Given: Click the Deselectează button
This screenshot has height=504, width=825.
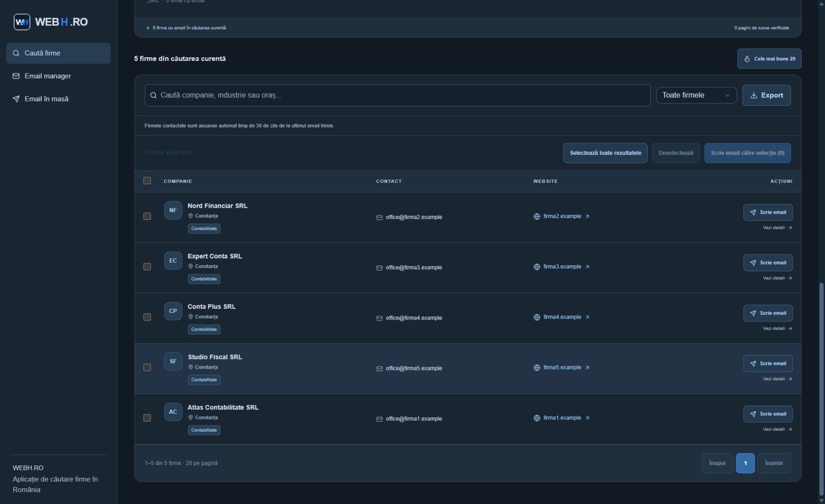Looking at the screenshot, I should pyautogui.click(x=676, y=153).
